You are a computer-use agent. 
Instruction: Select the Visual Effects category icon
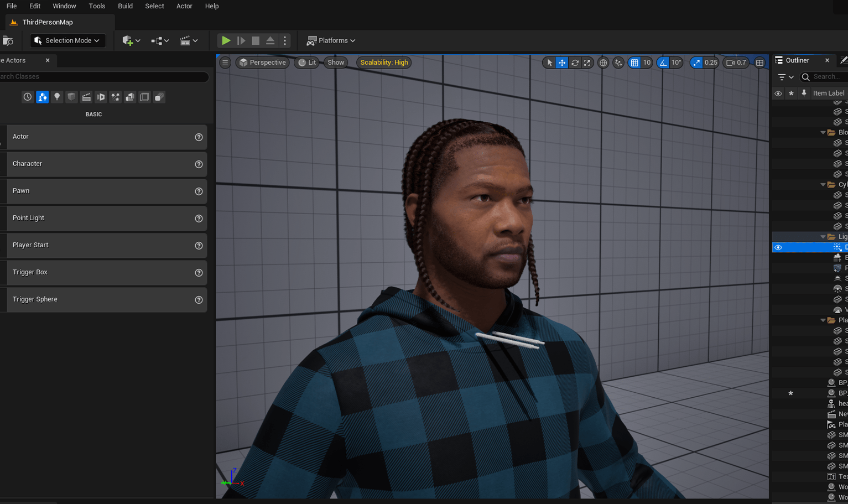pyautogui.click(x=101, y=97)
